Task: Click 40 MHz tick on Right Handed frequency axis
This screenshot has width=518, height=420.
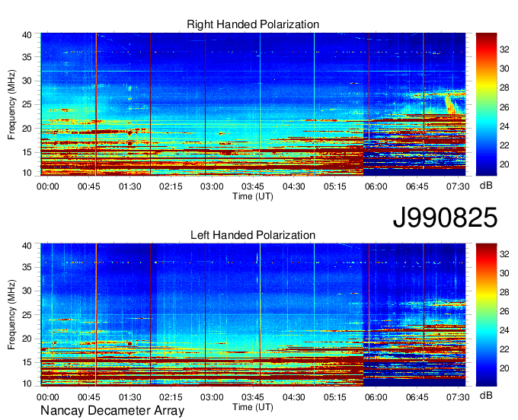Action: pos(27,35)
